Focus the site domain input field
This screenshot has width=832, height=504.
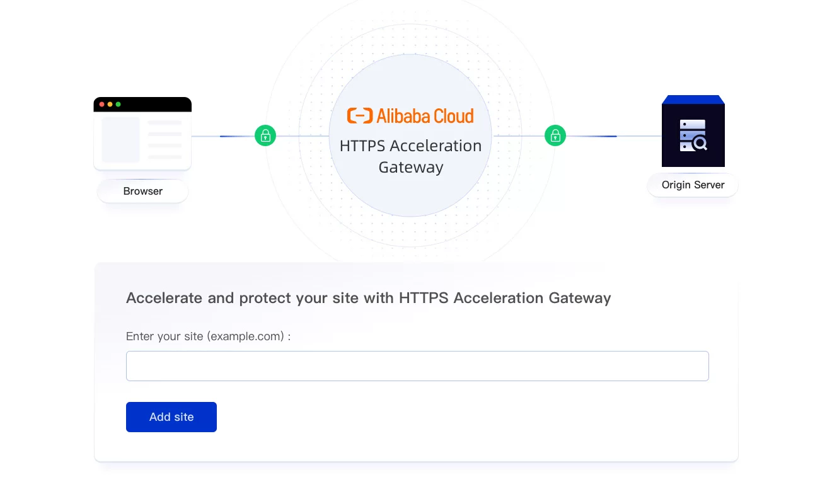pos(417,366)
